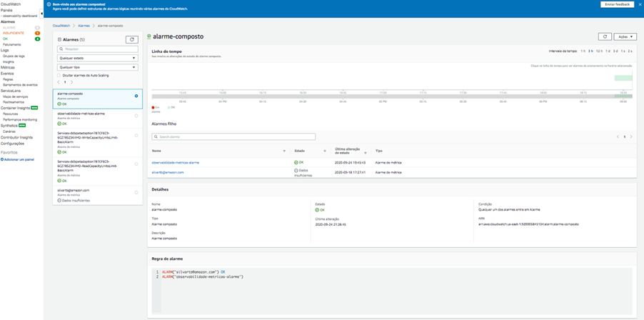Go to next page of Alarmes filho
Viewport: 644px width, 320px height.
pyautogui.click(x=631, y=137)
